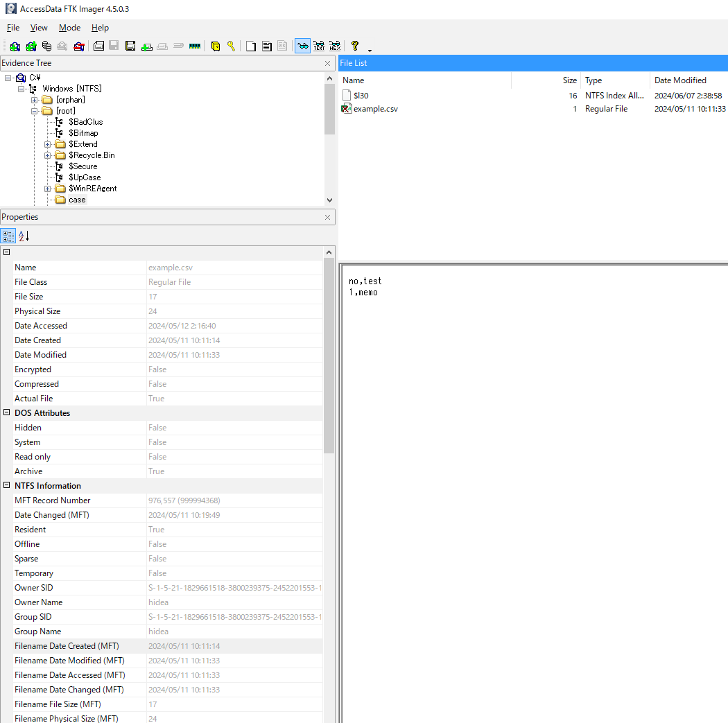728x723 pixels.
Task: Collapse the DOS Attributes section
Action: pyautogui.click(x=6, y=412)
